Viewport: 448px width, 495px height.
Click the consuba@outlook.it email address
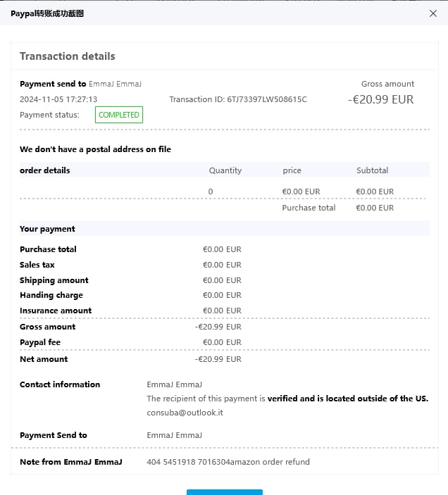tap(185, 413)
